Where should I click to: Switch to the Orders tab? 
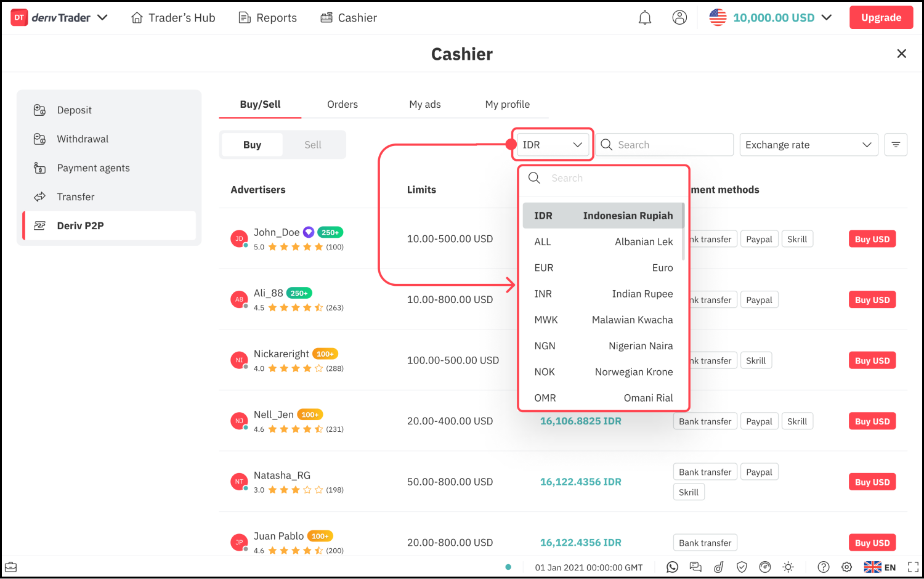342,105
